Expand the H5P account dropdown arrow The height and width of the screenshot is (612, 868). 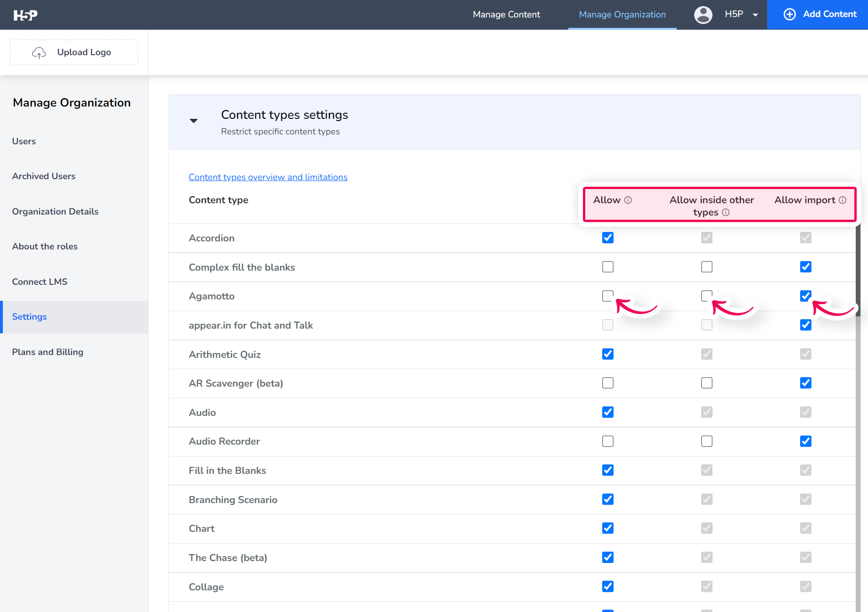pos(755,15)
